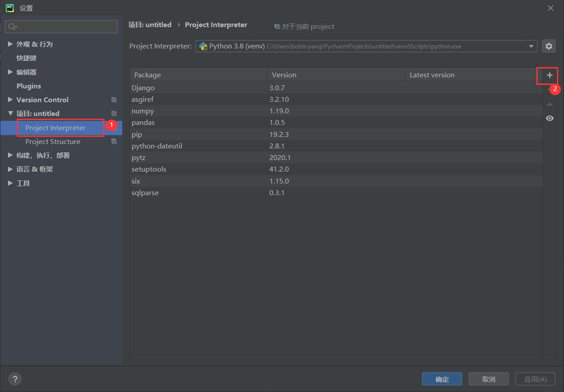Select the setuptools package row
Viewport: 564px width, 392px height.
coord(336,169)
